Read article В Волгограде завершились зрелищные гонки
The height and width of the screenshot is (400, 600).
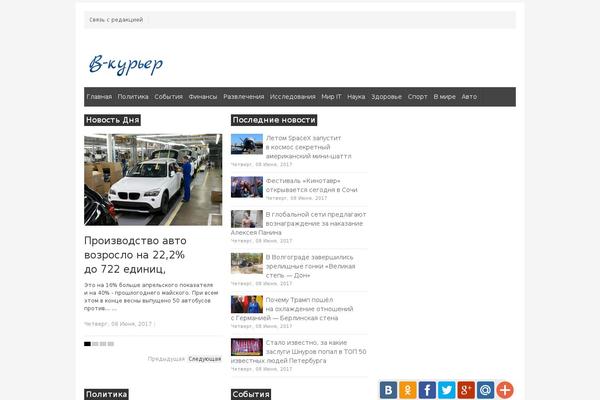point(310,266)
